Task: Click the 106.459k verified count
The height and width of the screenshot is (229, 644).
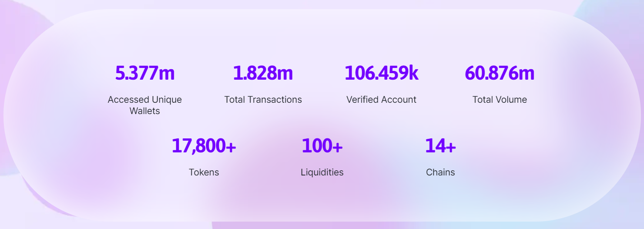Action: pyautogui.click(x=381, y=73)
